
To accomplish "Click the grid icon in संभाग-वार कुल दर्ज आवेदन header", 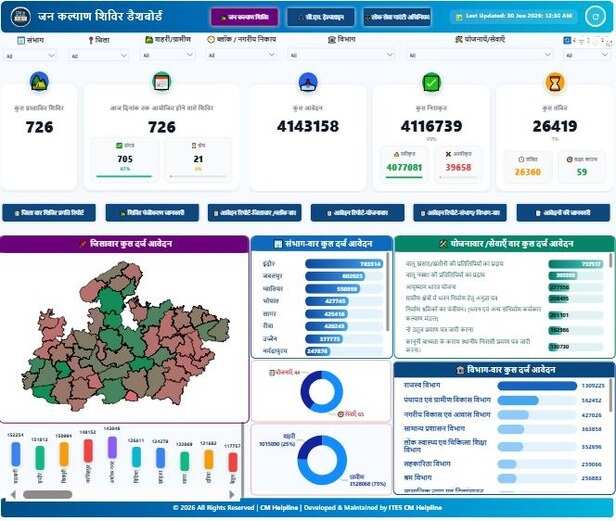I will click(278, 244).
